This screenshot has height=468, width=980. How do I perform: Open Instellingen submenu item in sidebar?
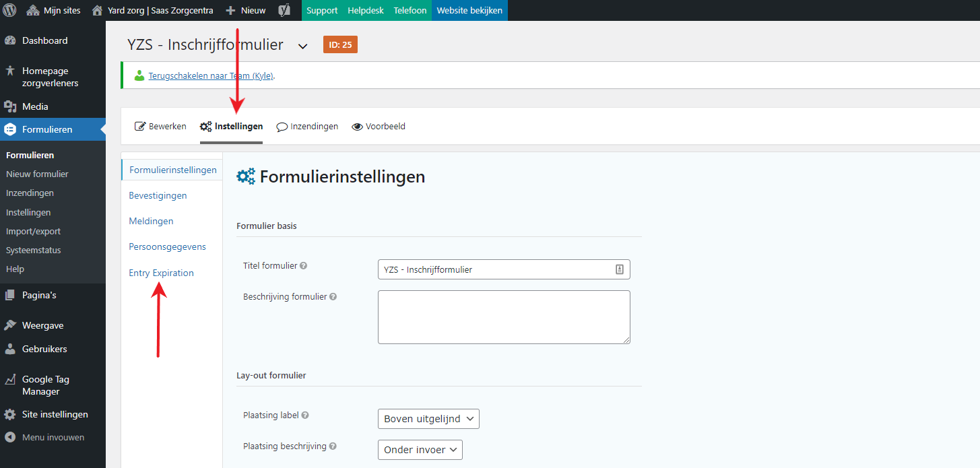click(28, 212)
